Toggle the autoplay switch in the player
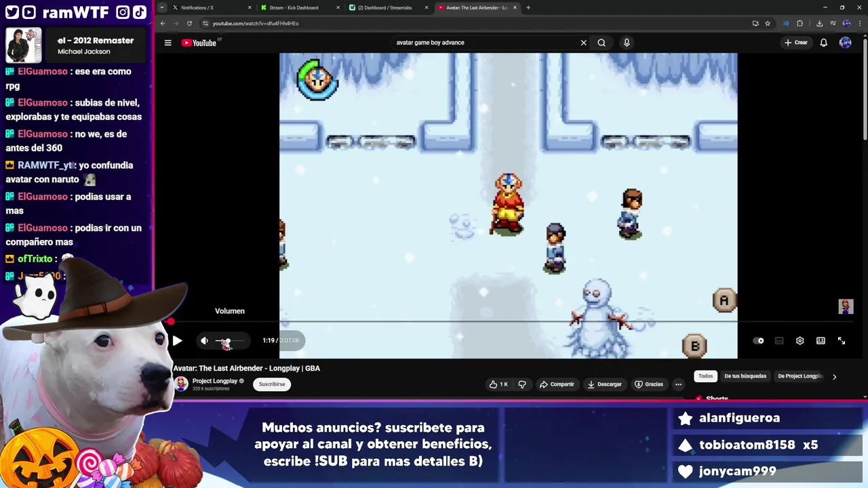Viewport: 868px width, 488px height. [759, 341]
